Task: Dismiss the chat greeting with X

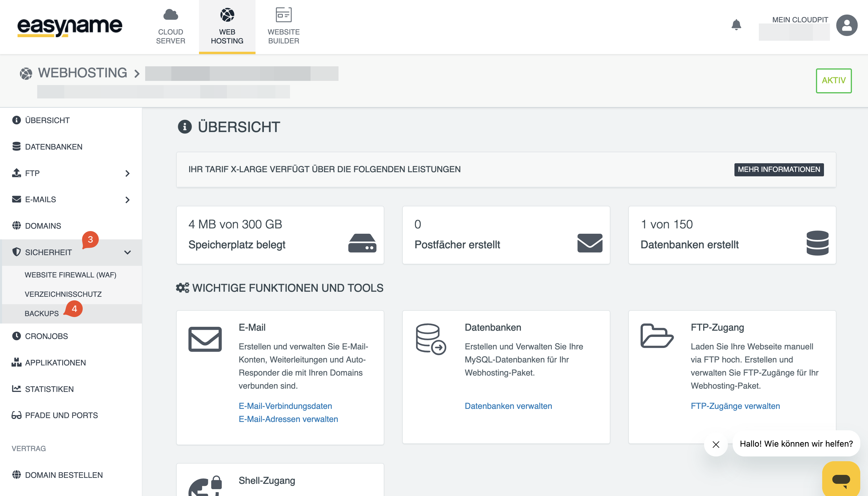Action: tap(716, 444)
